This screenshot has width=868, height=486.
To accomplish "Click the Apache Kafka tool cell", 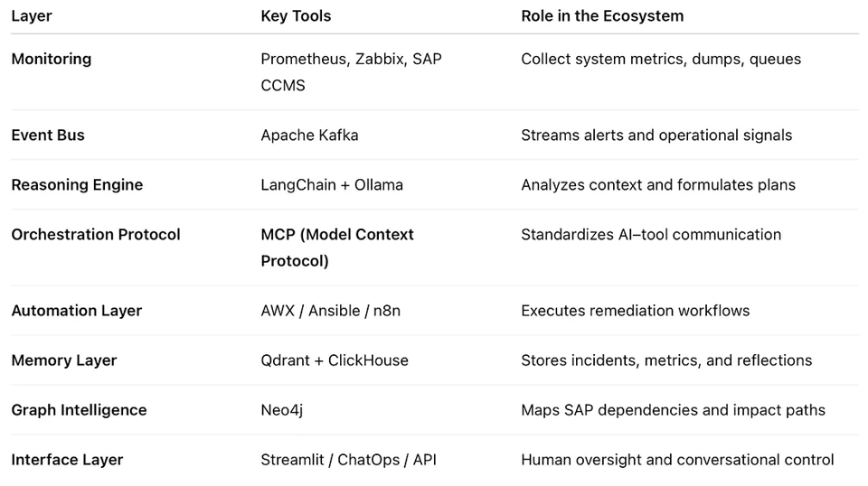I will point(309,135).
